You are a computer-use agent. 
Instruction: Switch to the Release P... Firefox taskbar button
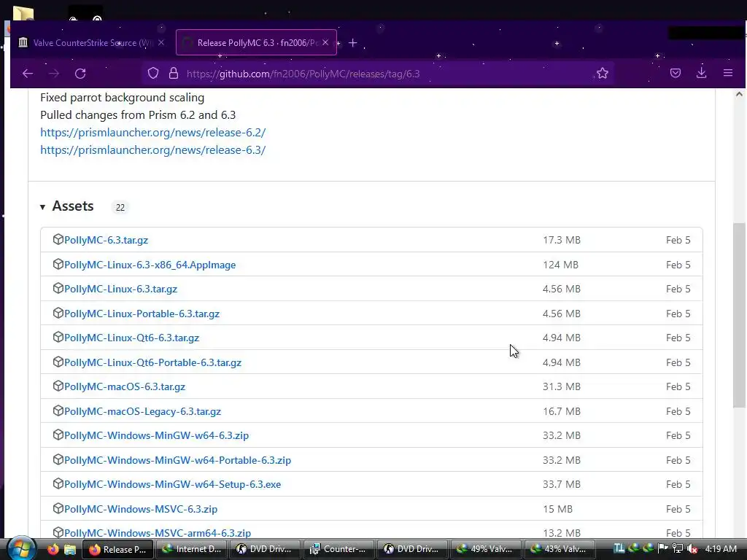click(x=117, y=549)
